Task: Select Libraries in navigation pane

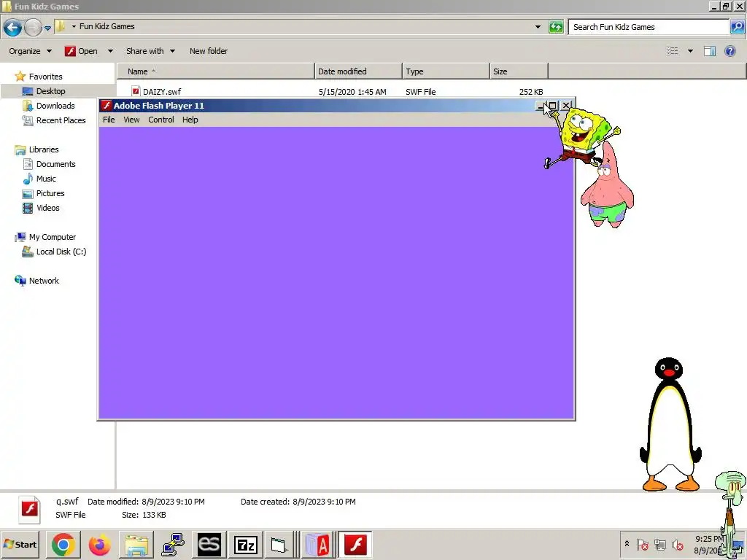Action: (x=36, y=149)
